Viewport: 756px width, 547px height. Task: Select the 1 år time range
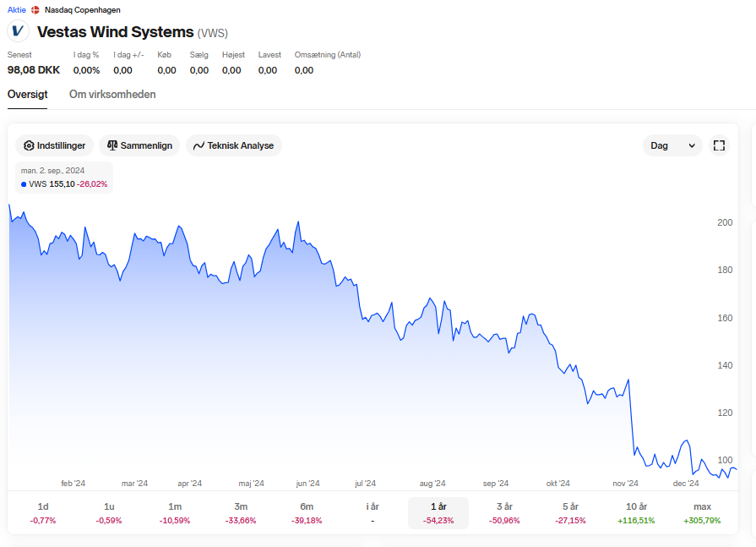click(x=438, y=512)
